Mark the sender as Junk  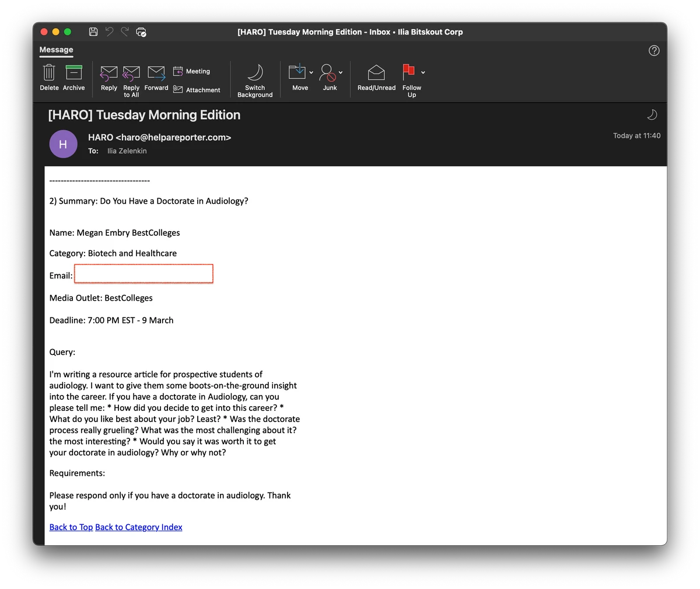point(330,78)
